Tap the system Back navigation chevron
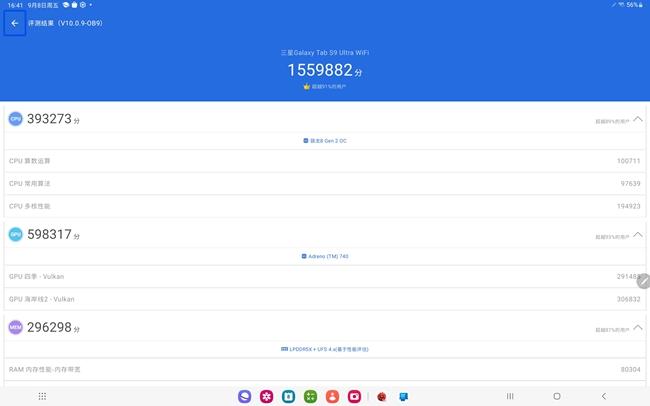 pyautogui.click(x=604, y=396)
